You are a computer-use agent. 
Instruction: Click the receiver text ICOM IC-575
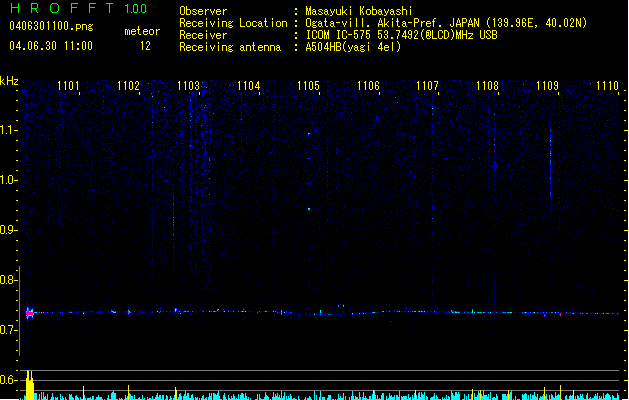click(338, 35)
